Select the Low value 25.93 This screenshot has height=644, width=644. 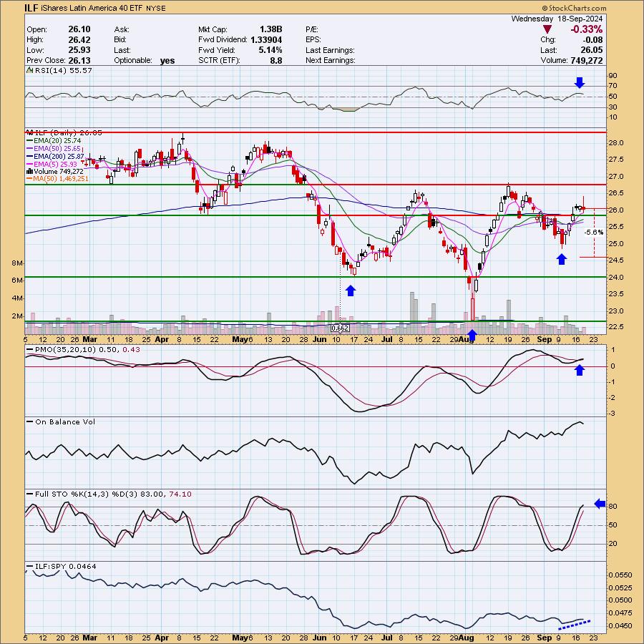(79, 50)
